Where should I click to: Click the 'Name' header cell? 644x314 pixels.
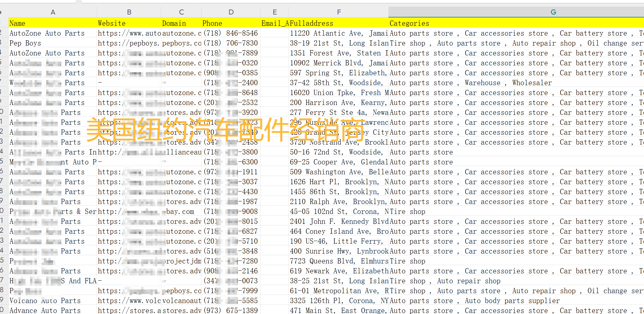[x=53, y=23]
